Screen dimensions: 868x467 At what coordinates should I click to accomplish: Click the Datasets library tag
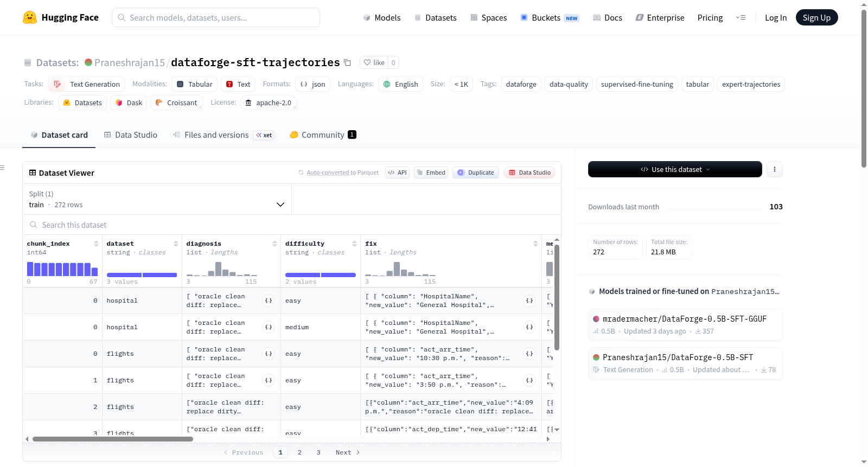point(82,103)
